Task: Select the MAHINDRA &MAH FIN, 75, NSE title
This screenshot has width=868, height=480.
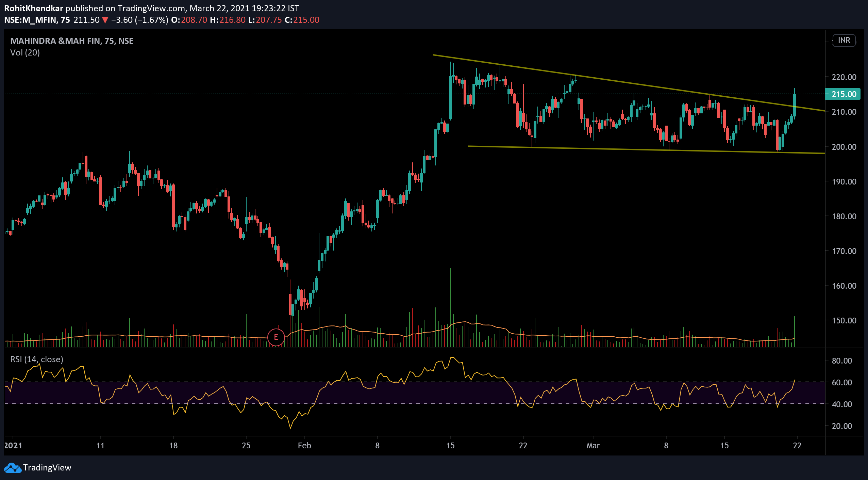Action: (x=72, y=41)
